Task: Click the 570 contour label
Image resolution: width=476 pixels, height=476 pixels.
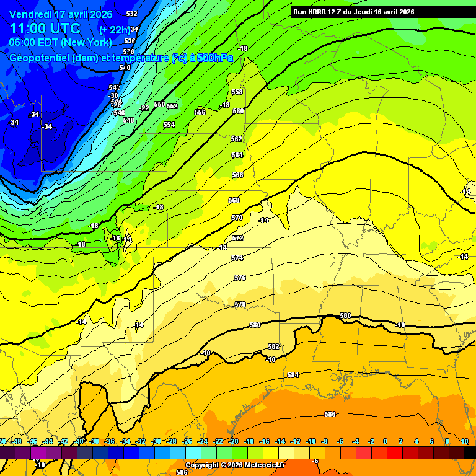Action: click(x=237, y=218)
